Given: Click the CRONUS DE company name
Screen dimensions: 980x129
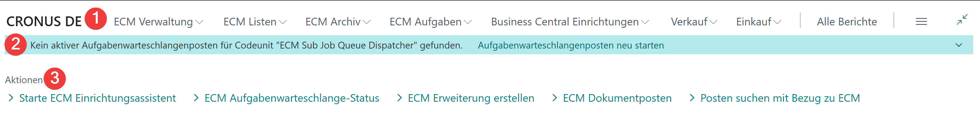Looking at the screenshot, I should [x=44, y=22].
